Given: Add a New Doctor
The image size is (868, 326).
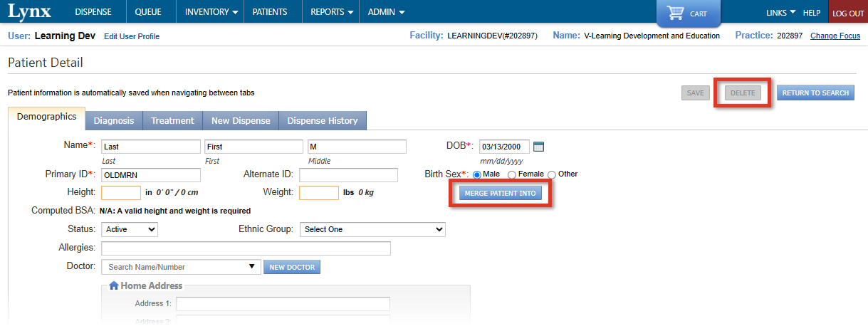Looking at the screenshot, I should [293, 267].
